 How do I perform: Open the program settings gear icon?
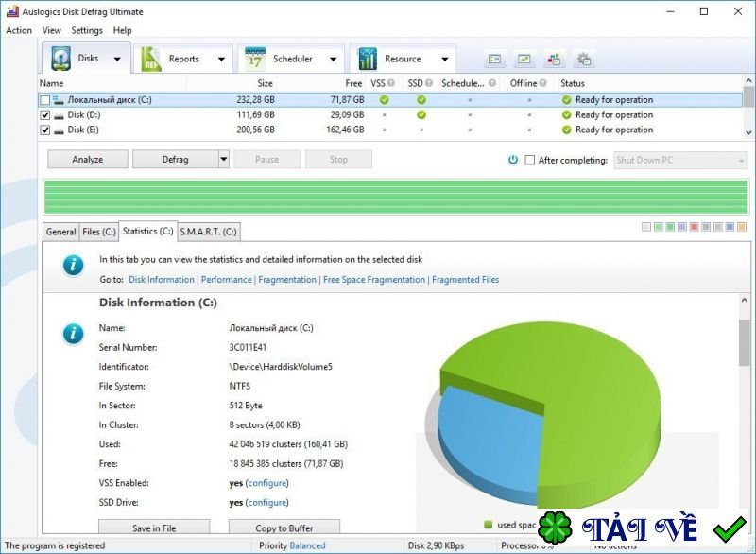(x=584, y=59)
